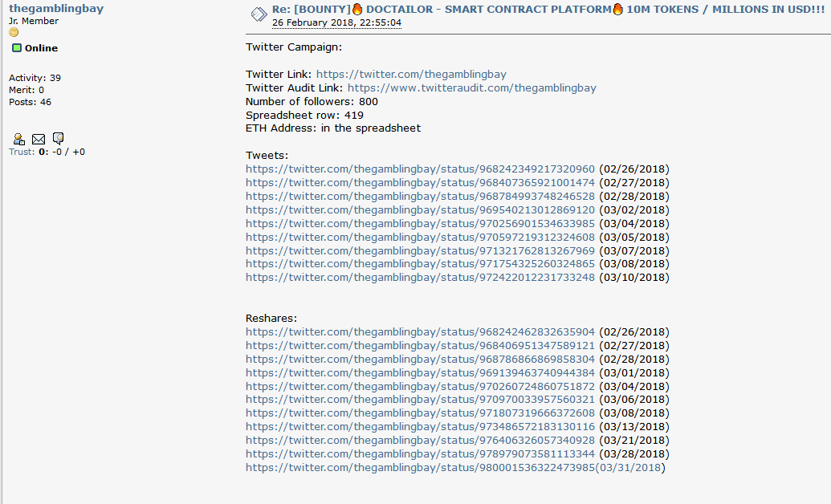The width and height of the screenshot is (831, 504).
Task: Open reshare link ending 968406951347589121
Action: (420, 346)
